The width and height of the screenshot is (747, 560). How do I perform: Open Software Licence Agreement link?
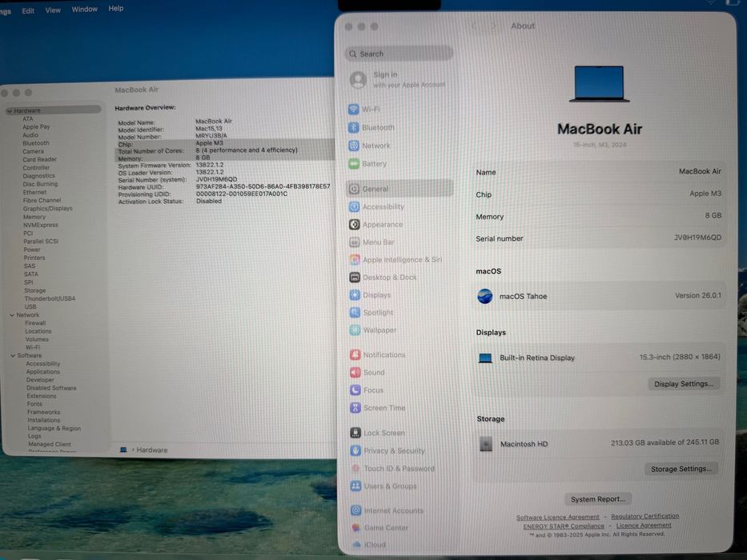(557, 517)
